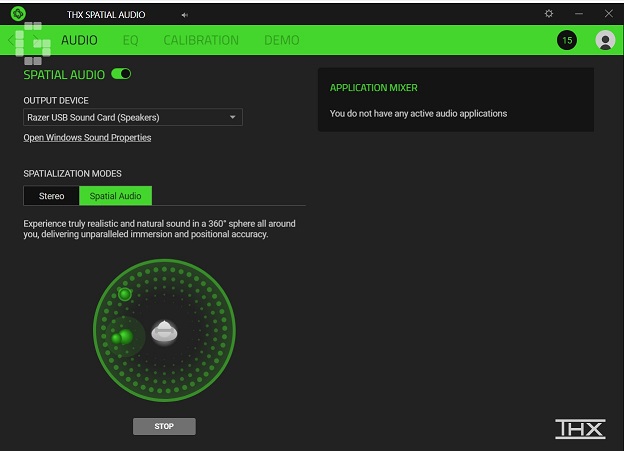This screenshot has width=624, height=451.
Task: Click the head icon in the spatial sphere
Action: point(164,331)
